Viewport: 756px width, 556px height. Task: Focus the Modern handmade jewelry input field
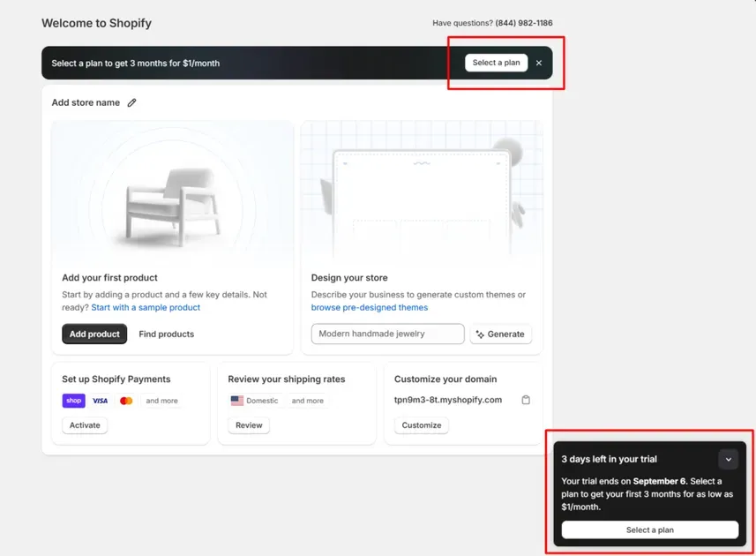pos(387,334)
